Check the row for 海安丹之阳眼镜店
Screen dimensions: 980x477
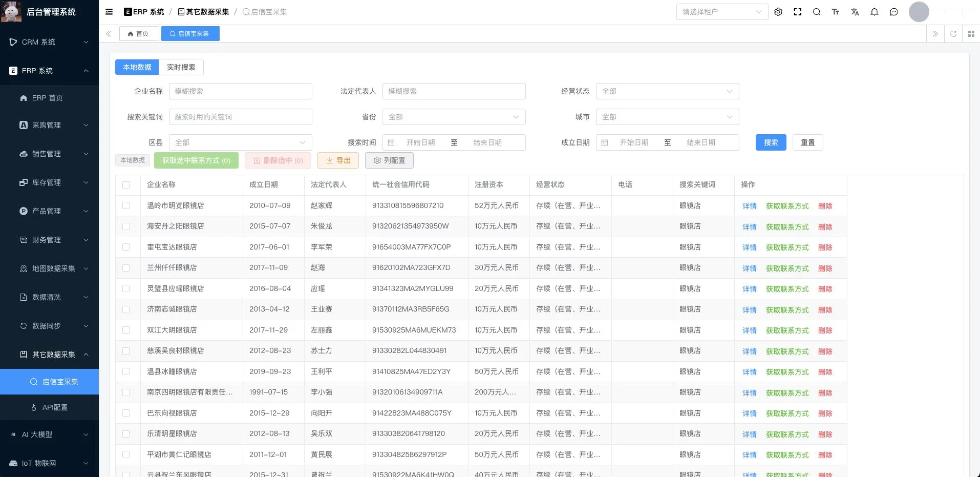tap(126, 226)
